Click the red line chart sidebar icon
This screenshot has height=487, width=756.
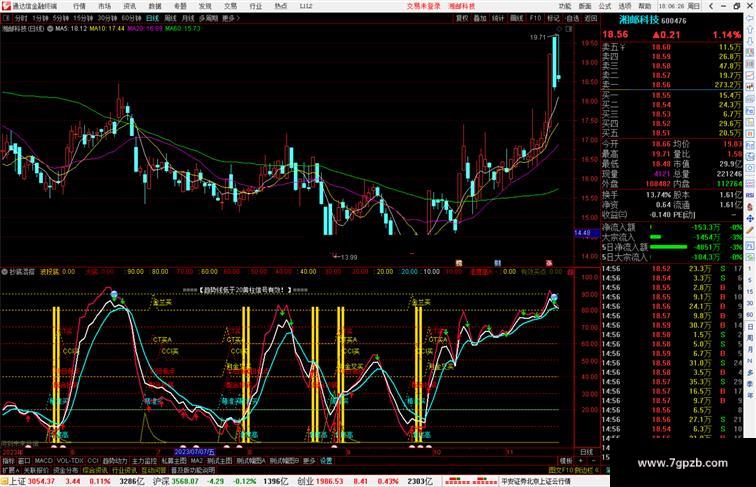(x=750, y=76)
